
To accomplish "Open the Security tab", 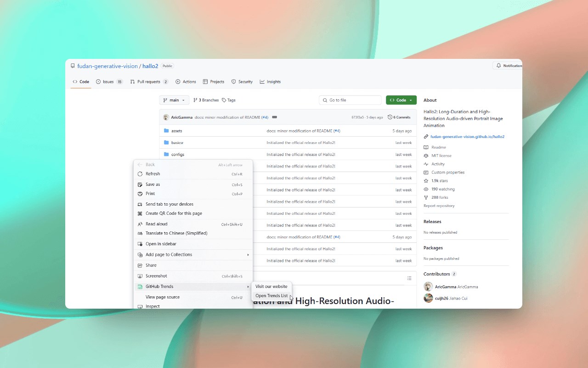I will click(242, 82).
